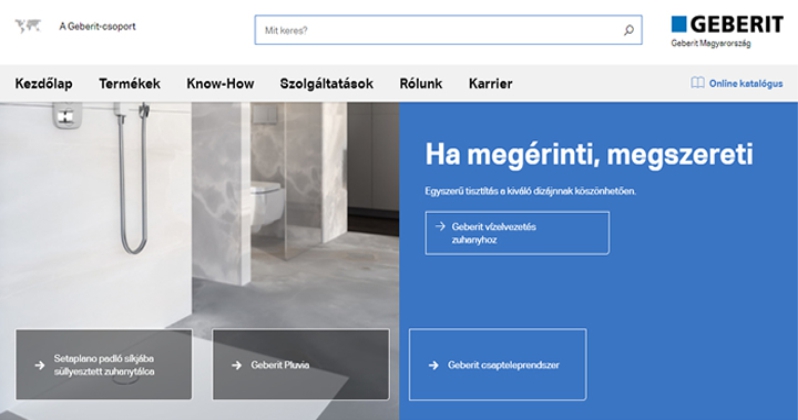This screenshot has height=420, width=798.
Task: Open the Online katalógus link
Action: point(746,83)
